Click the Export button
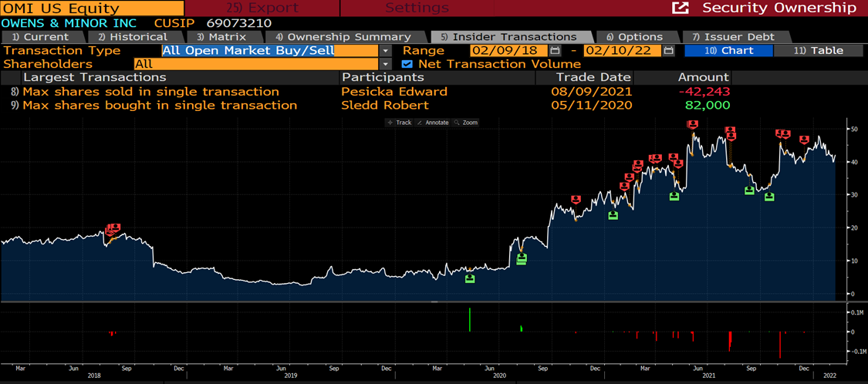 pyautogui.click(x=262, y=8)
